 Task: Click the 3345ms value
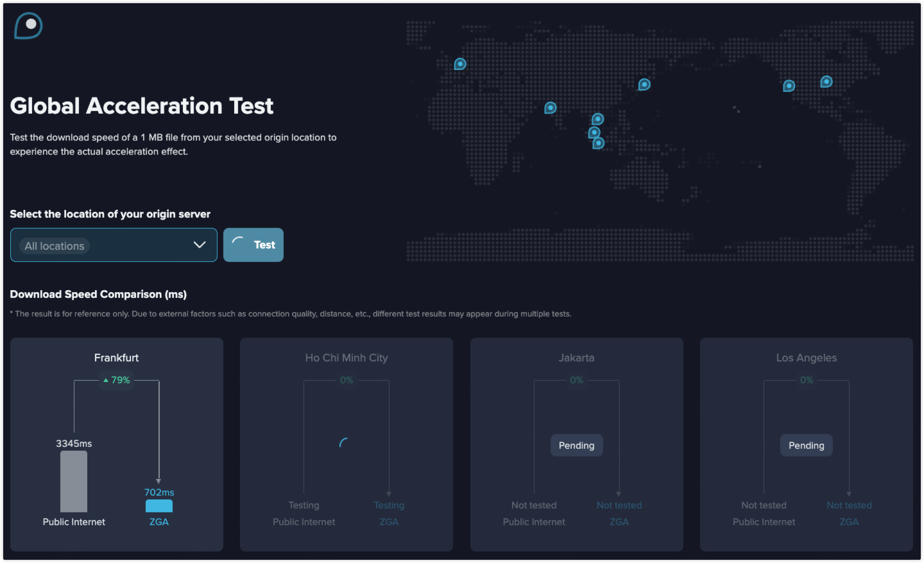tap(74, 444)
